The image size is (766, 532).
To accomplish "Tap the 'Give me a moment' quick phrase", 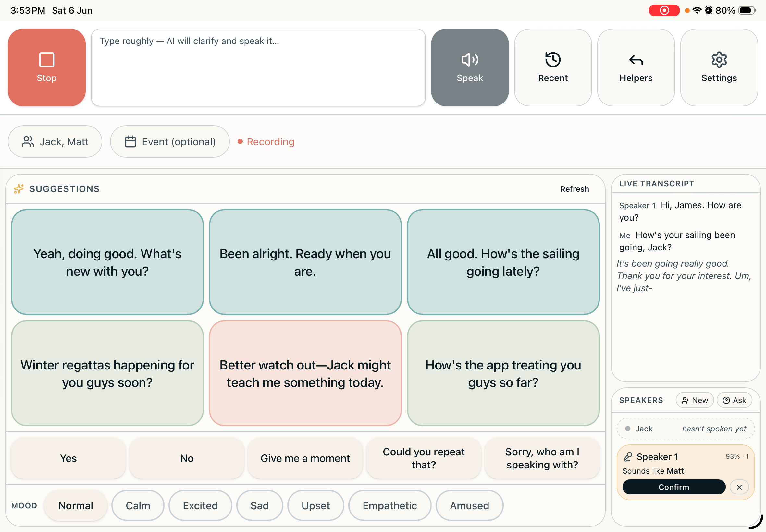I will coord(305,458).
